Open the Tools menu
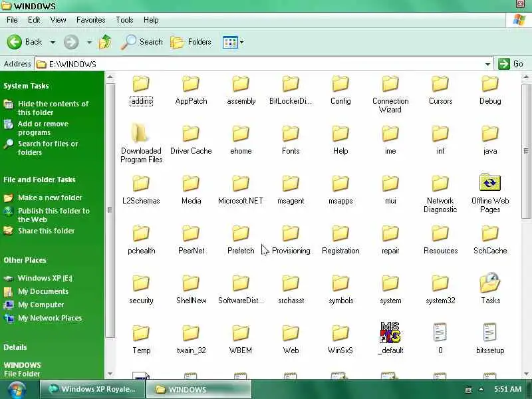Screen dimensions: 532x399 point(124,20)
